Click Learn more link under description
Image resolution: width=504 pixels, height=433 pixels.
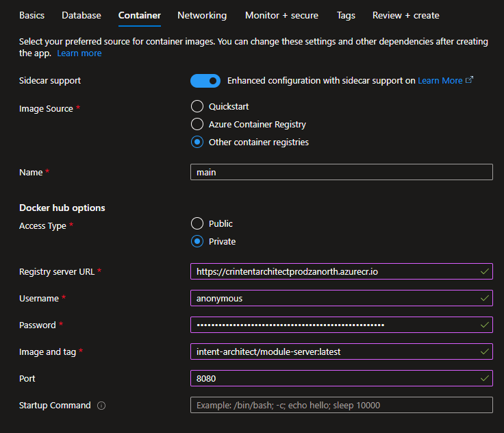point(79,53)
